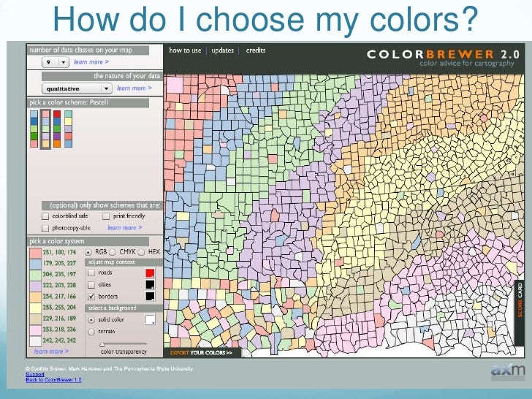Open the black borders color swatch
This screenshot has height=399, width=532.
click(150, 296)
